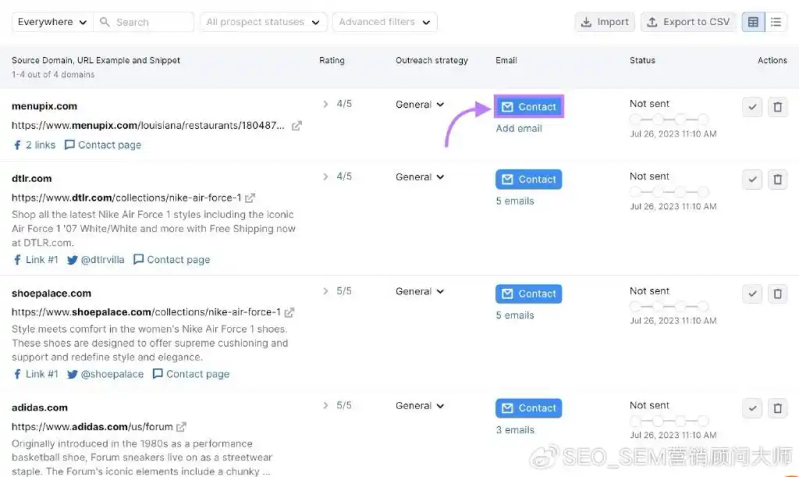The width and height of the screenshot is (799, 477).
Task: Switch to the table view layout icon
Action: tap(753, 22)
